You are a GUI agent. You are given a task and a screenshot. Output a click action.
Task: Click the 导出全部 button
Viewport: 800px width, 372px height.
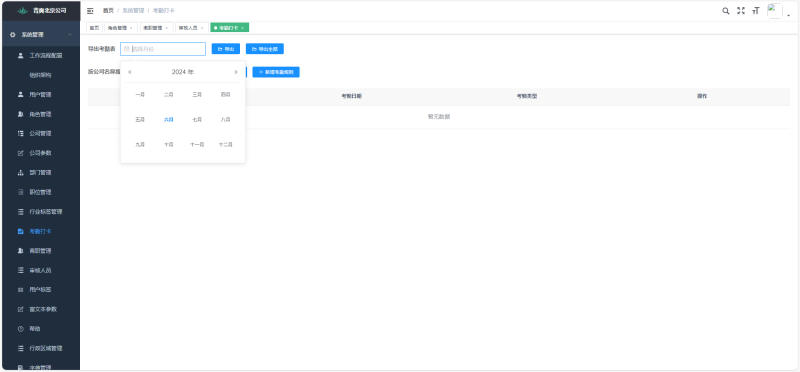click(x=265, y=49)
